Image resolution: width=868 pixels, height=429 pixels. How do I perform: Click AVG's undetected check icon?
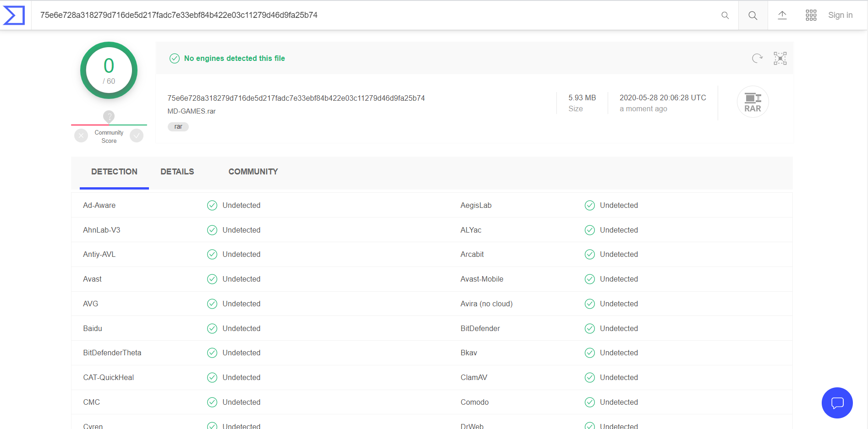click(212, 304)
